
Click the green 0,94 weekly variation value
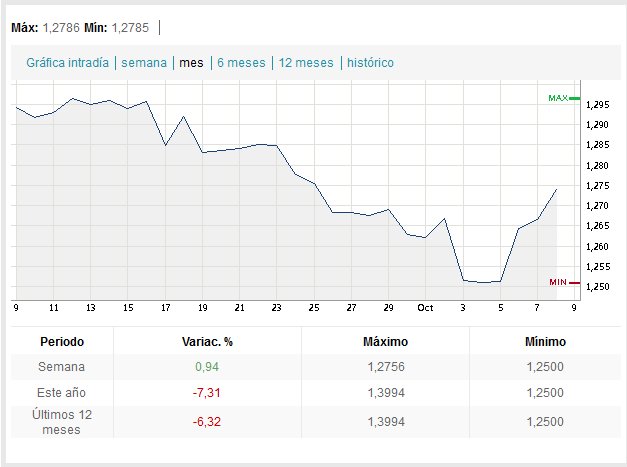point(207,367)
